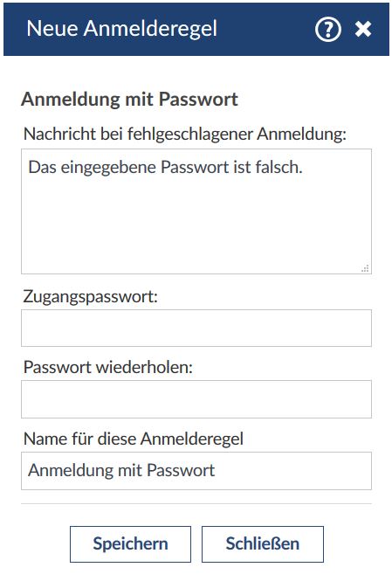The height and width of the screenshot is (588, 392).
Task: Click the bold 'Anmeldung mit Passwort' heading
Action: coord(129,100)
